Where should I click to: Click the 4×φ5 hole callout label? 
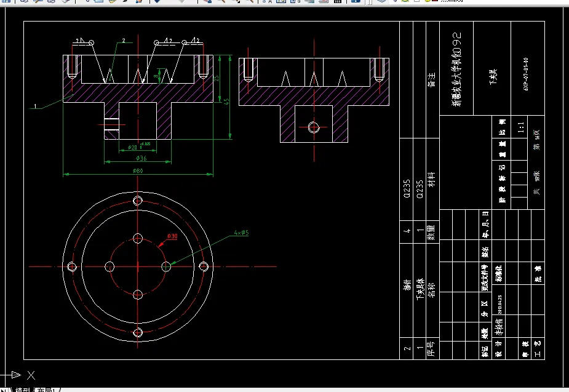241,233
